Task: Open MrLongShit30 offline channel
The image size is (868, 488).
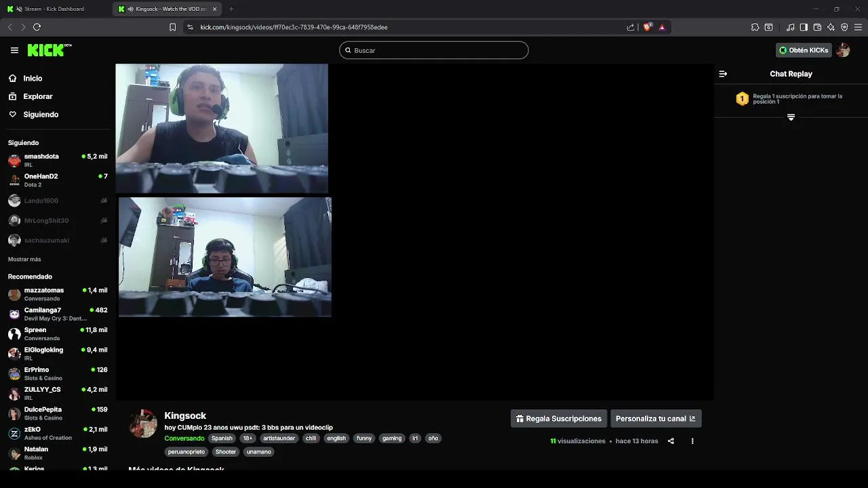Action: (x=58, y=220)
